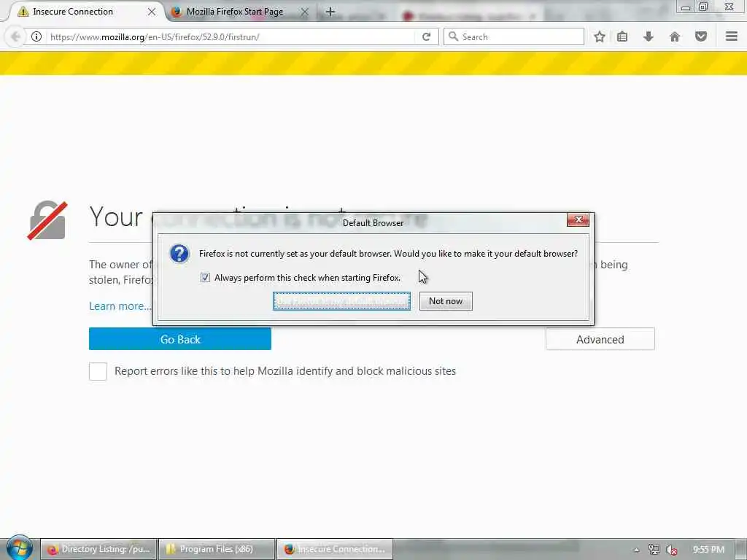Minimize the Firefox window
The height and width of the screenshot is (560, 747).
(x=686, y=7)
